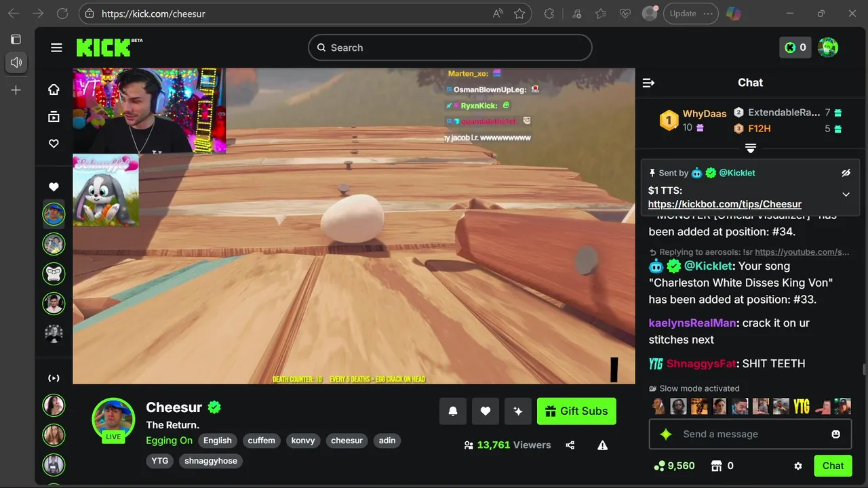Open the browser profile avatar
Image resolution: width=868 pixels, height=488 pixels.
click(650, 14)
